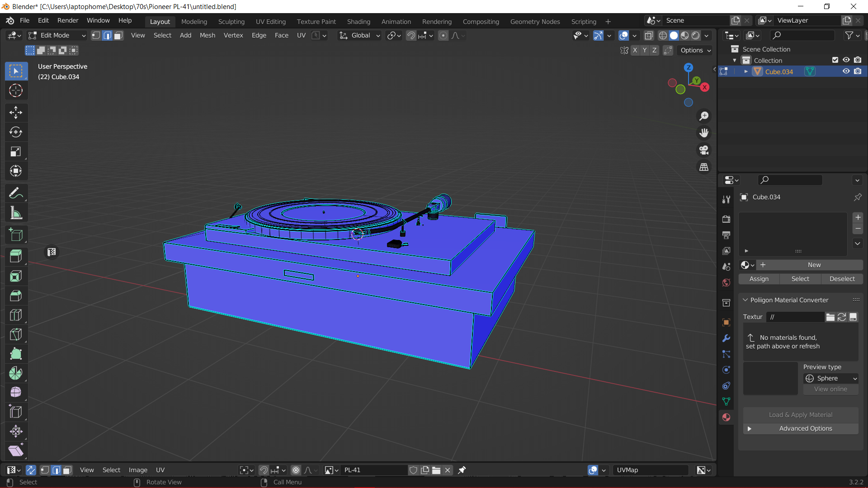Expand the Cube.034 tree item in the outliner
Viewport: 868px width, 488px height.
click(746, 71)
